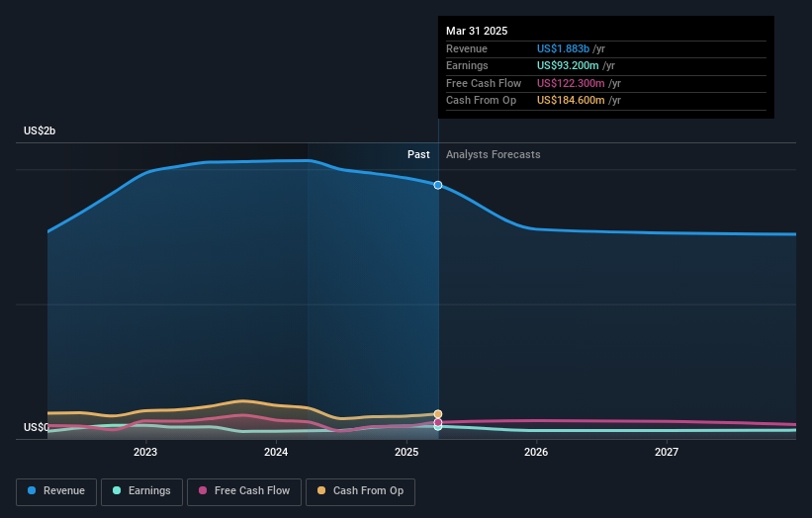Click the US$184.600m cash from op value
The image size is (812, 518).
[x=571, y=101]
